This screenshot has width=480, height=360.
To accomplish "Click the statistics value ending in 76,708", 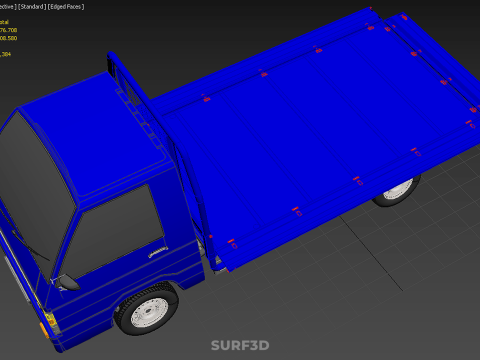I will point(9,30).
